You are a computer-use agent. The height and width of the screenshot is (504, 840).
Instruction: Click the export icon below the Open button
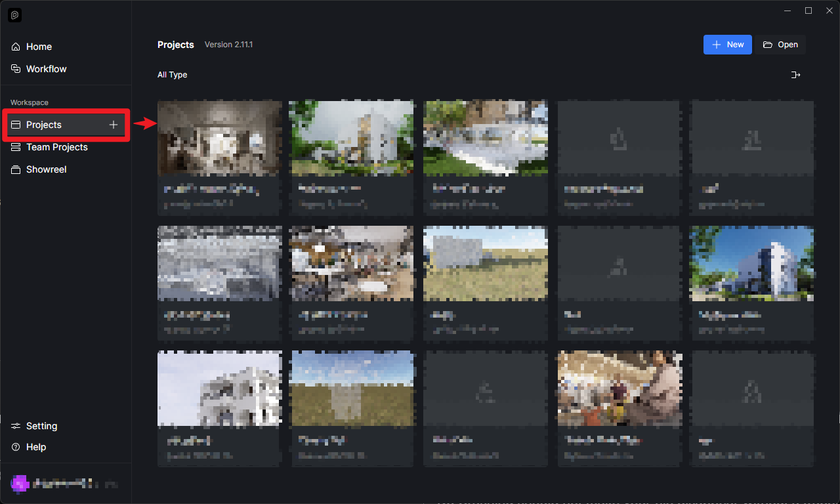point(795,75)
